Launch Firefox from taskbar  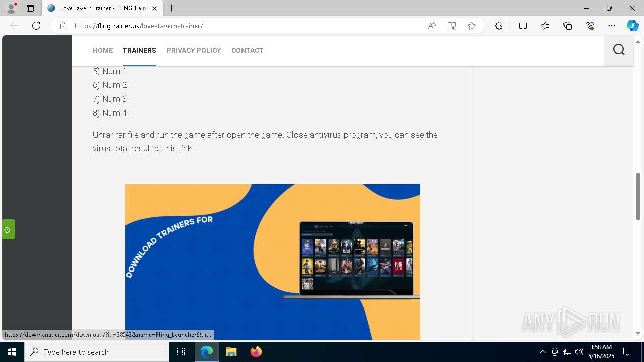click(256, 352)
